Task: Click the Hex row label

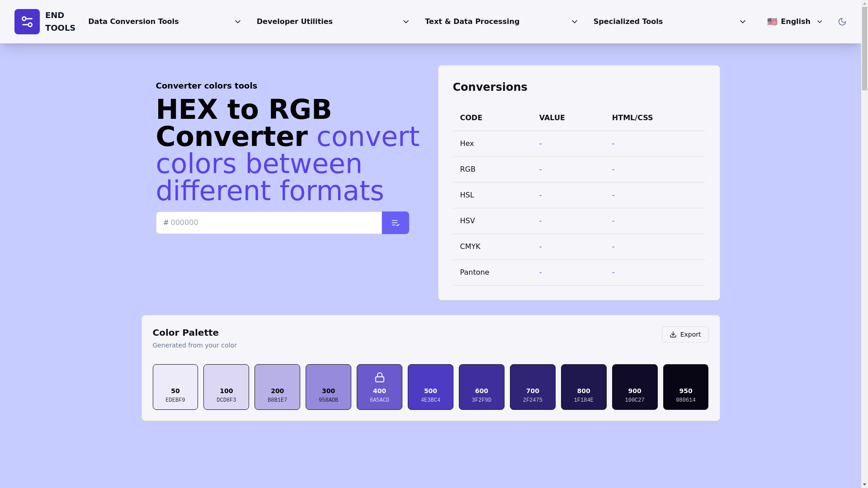Action: coord(467,144)
